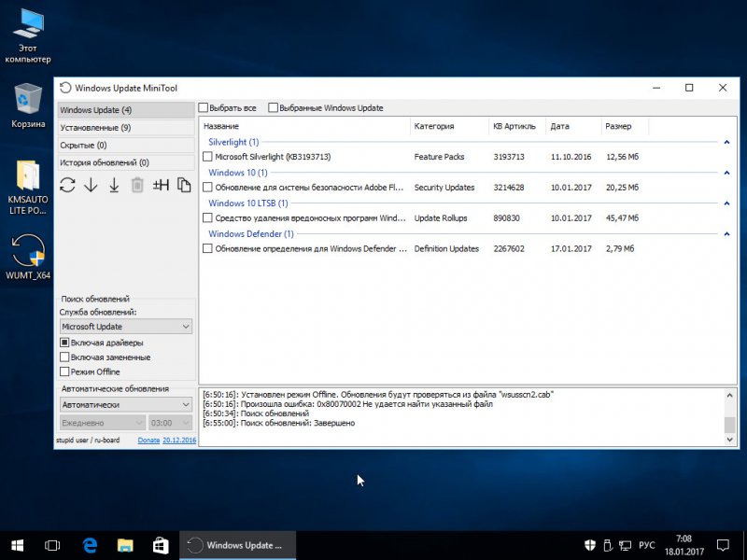Screen dimensions: 747x560
Task: Click the taskbar clock 7:08
Action: [x=684, y=545]
